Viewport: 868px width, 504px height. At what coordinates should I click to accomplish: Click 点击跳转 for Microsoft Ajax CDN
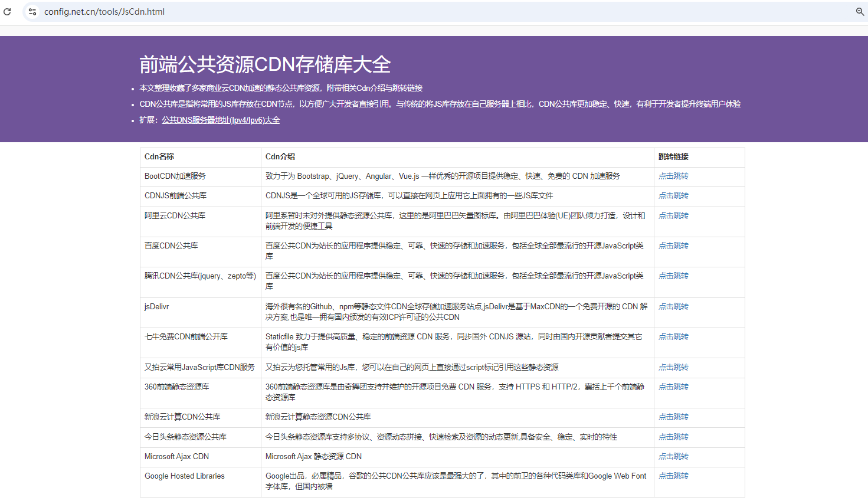[673, 456]
